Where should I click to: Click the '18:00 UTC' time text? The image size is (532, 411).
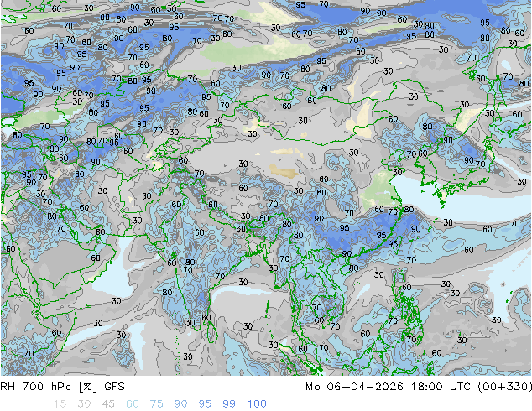(441, 387)
